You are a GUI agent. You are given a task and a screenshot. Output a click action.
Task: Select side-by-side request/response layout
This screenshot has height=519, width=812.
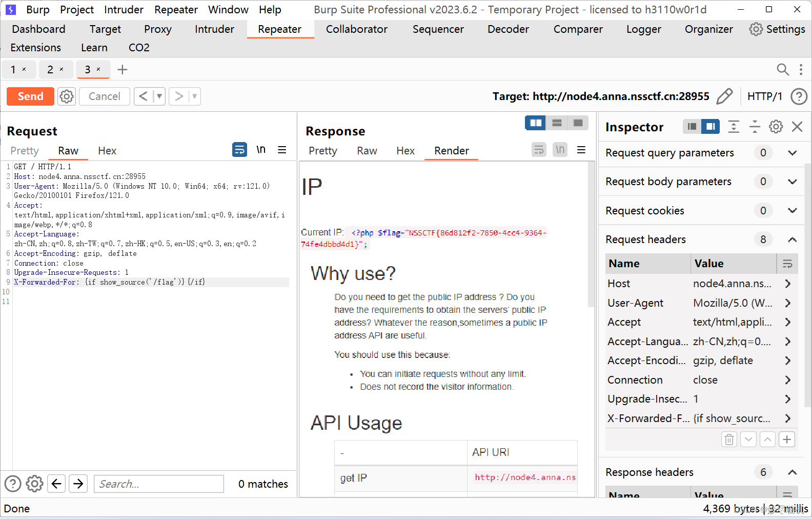pyautogui.click(x=536, y=123)
